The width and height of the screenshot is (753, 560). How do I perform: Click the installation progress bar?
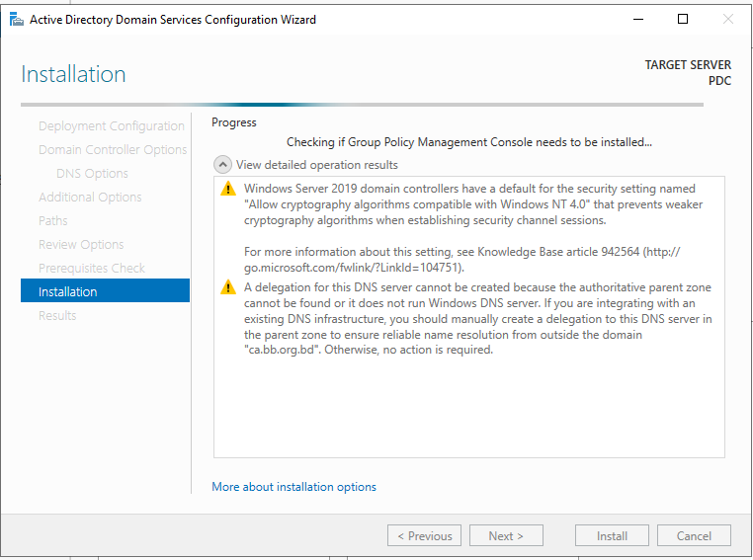tap(362, 104)
